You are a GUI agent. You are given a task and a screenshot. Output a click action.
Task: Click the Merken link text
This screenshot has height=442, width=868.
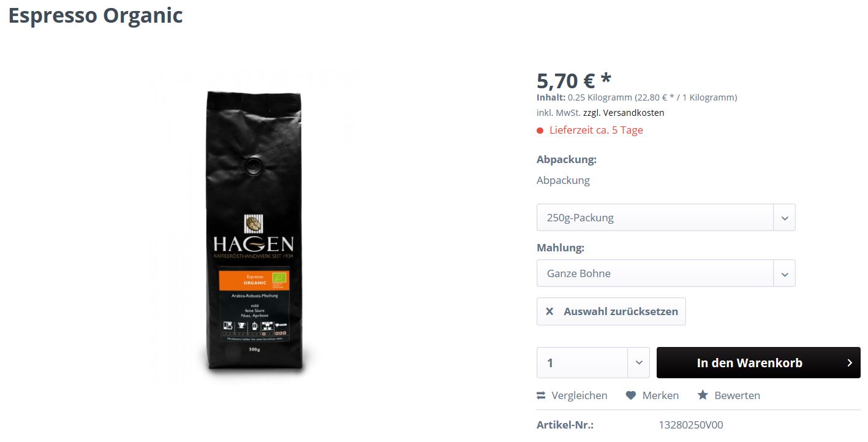coord(660,396)
